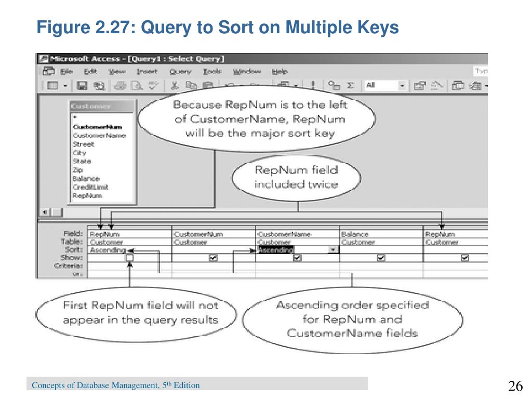The width and height of the screenshot is (532, 399).
Task: Click the Build (wand) toolbar icon
Action: pos(436,86)
